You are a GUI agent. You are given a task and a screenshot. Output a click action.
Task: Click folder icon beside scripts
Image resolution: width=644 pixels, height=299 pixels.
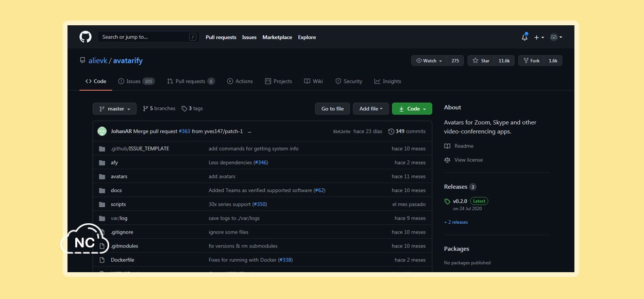click(102, 204)
